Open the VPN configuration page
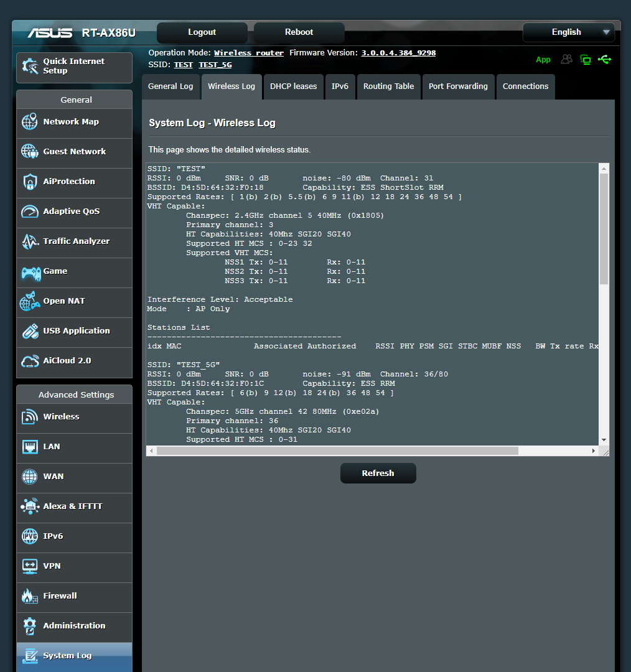The height and width of the screenshot is (672, 631). click(x=52, y=566)
